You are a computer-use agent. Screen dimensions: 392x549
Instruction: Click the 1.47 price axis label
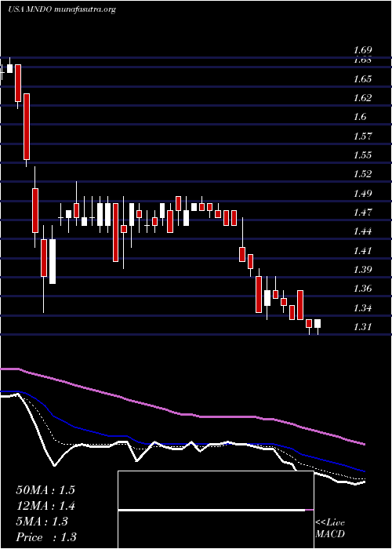coord(362,213)
